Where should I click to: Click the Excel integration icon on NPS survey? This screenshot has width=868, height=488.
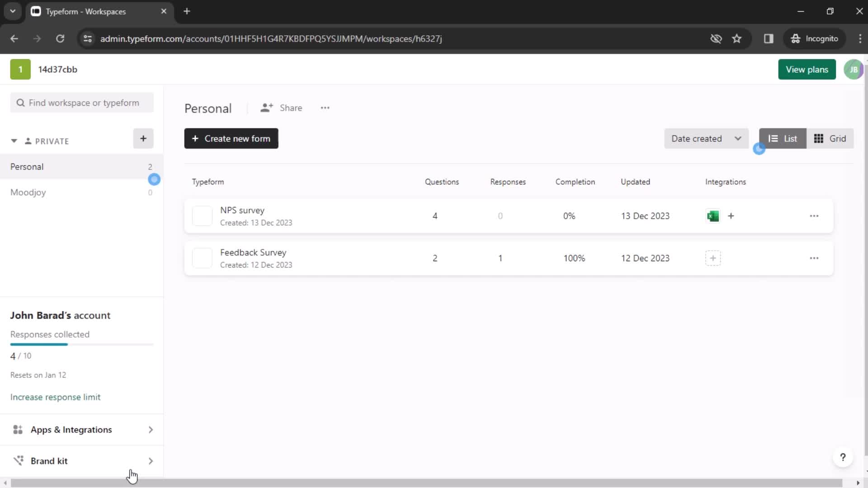(x=713, y=216)
